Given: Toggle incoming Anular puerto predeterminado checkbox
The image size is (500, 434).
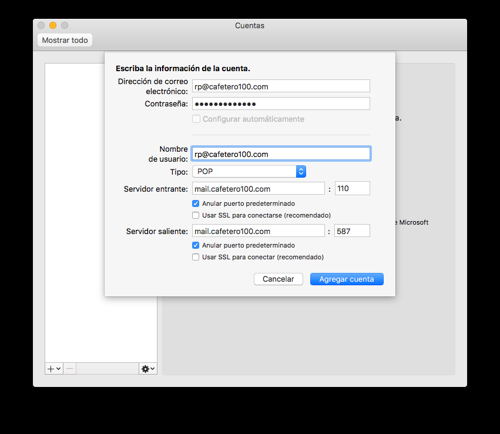Looking at the screenshot, I should pos(196,203).
